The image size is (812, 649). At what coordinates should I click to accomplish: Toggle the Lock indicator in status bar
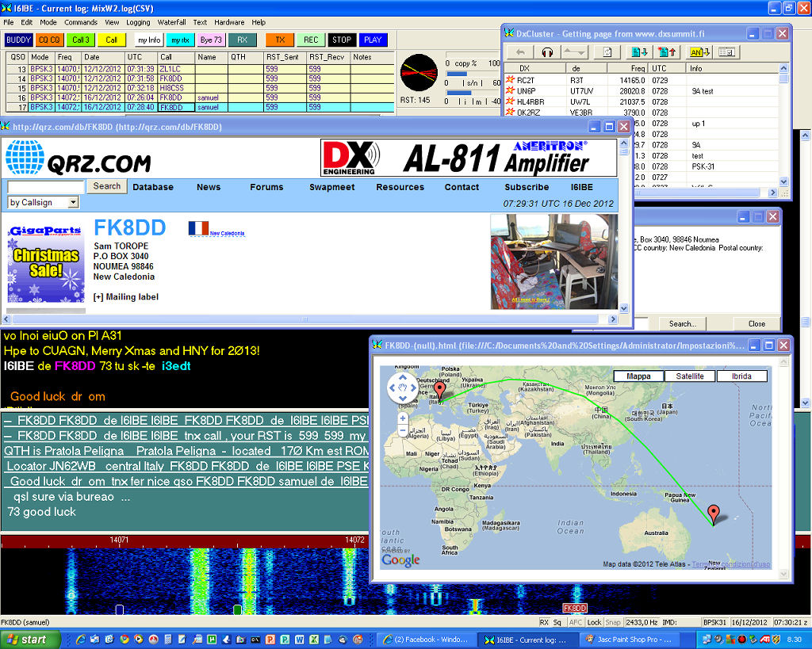pyautogui.click(x=595, y=623)
